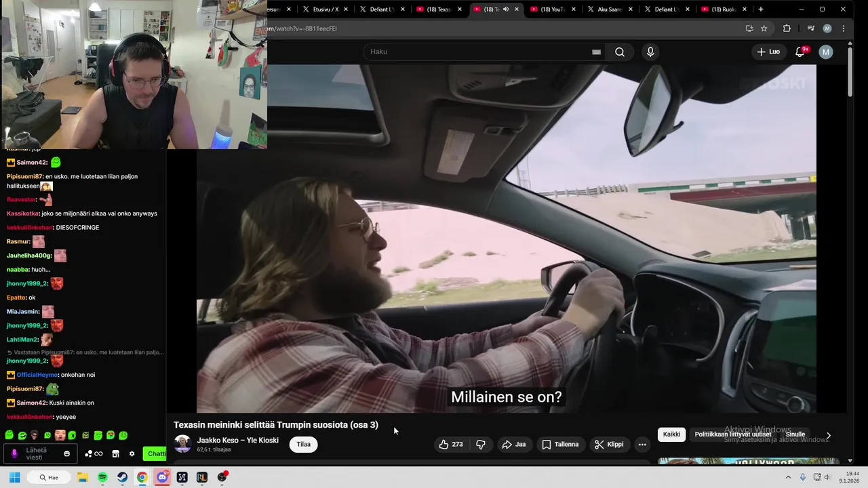Click the Luo create button
The width and height of the screenshot is (868, 488).
coord(768,52)
